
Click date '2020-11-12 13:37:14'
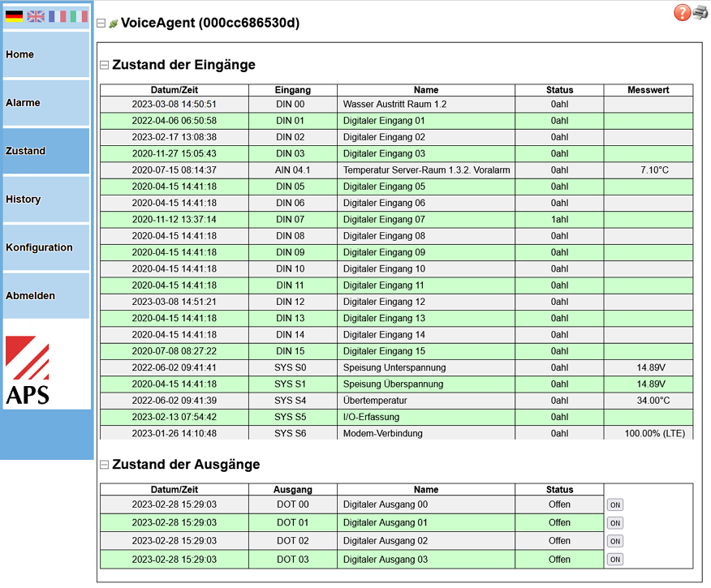point(175,220)
